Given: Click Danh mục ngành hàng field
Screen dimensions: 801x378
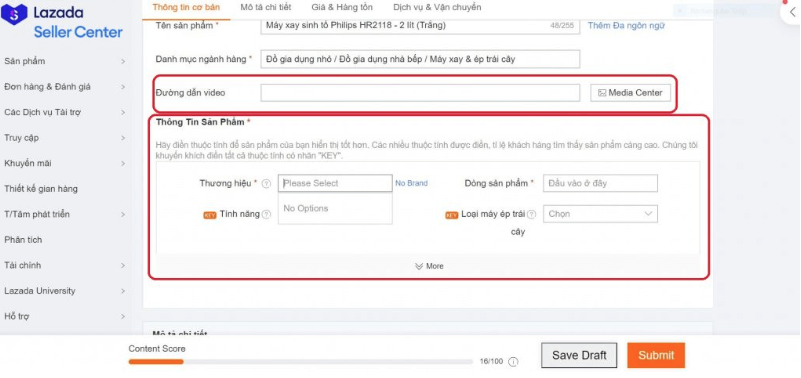Looking at the screenshot, I should tap(420, 59).
